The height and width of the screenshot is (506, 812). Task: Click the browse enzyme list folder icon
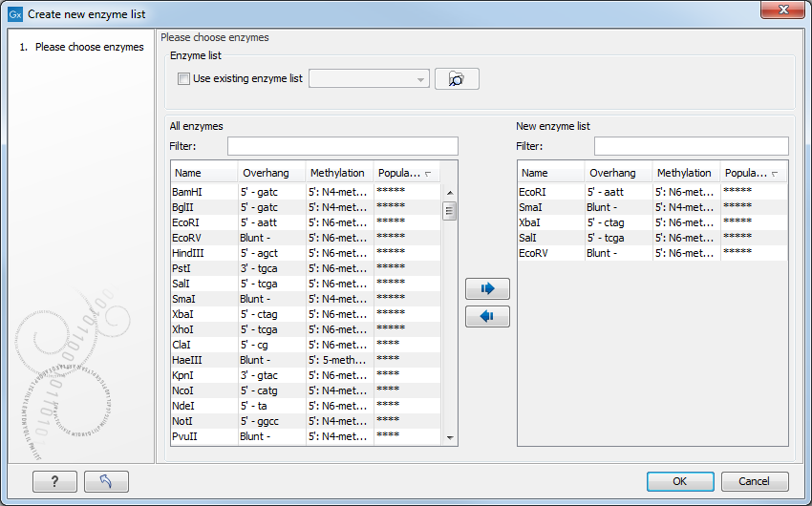pyautogui.click(x=457, y=79)
